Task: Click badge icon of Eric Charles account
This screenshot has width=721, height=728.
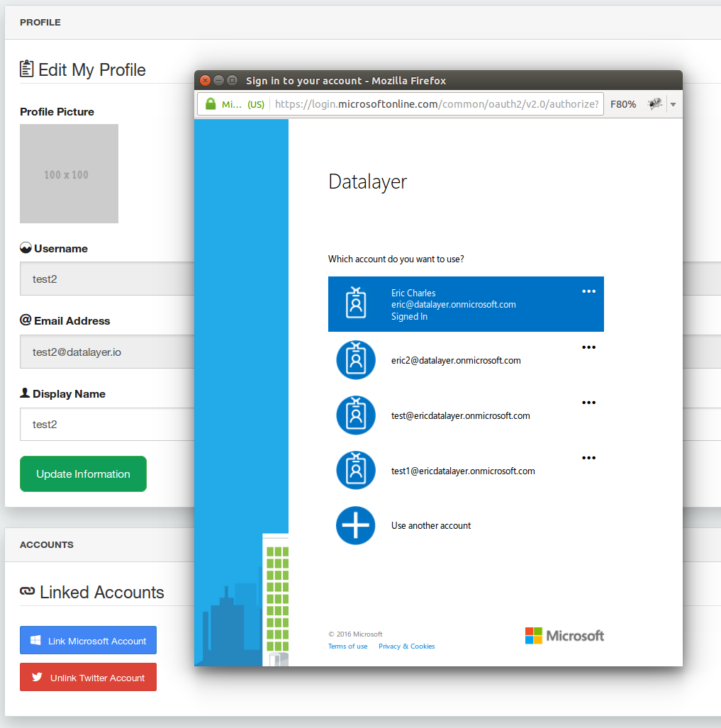Action: pos(356,303)
